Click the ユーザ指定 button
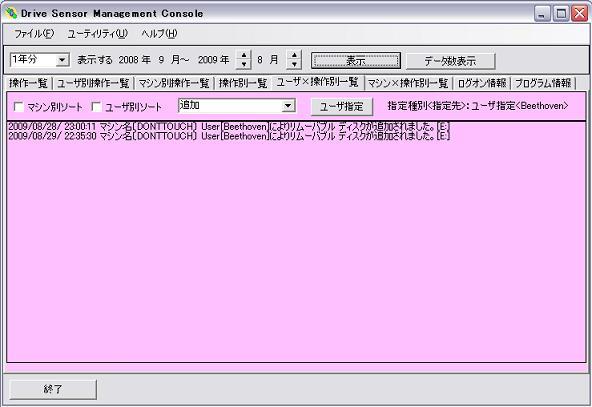 [x=342, y=106]
